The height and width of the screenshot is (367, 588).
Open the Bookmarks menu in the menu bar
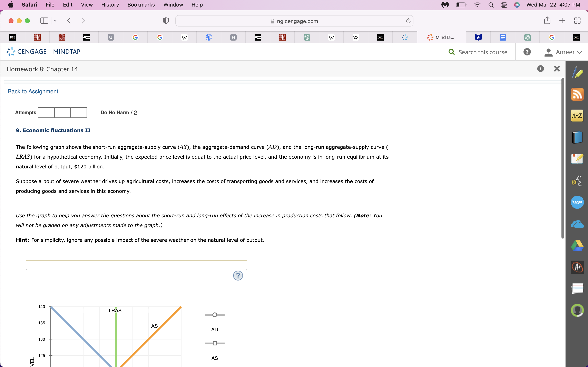[141, 5]
